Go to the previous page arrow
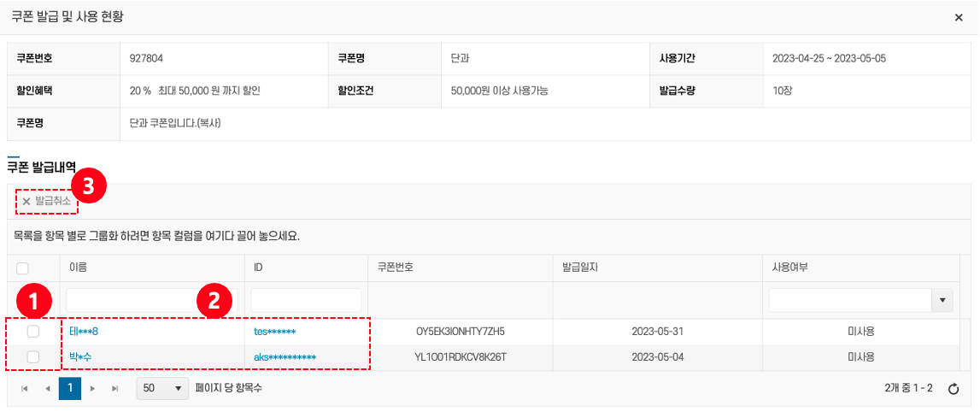Screen dimensions: 980x412 pyautogui.click(x=48, y=389)
